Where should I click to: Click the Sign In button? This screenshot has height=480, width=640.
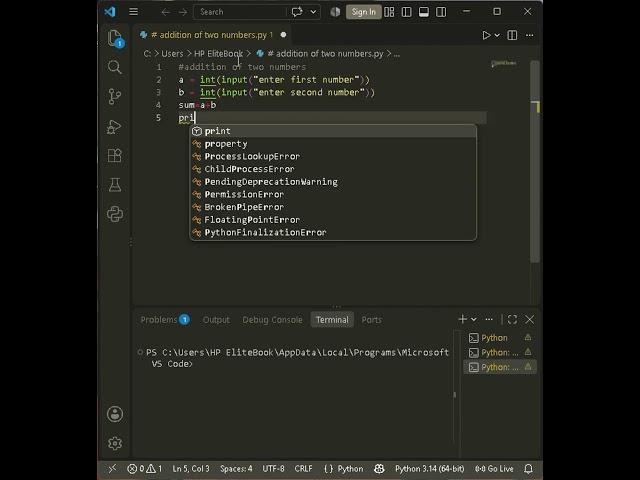[x=364, y=12]
